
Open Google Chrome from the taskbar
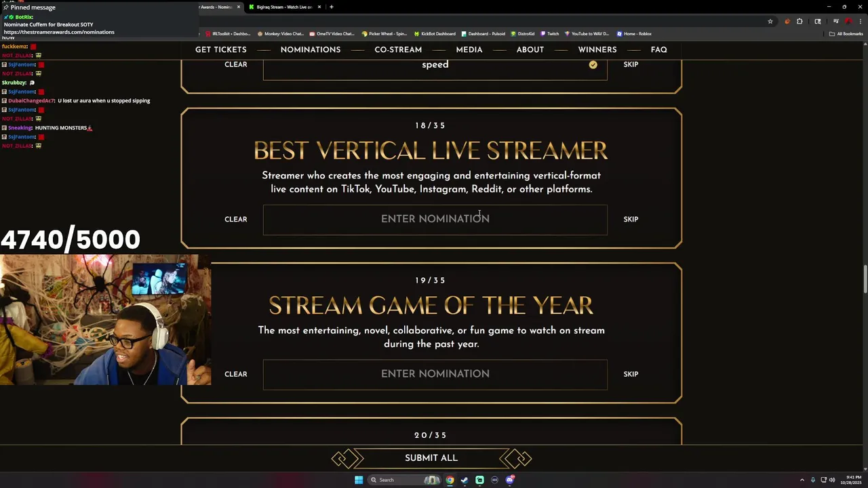(450, 480)
